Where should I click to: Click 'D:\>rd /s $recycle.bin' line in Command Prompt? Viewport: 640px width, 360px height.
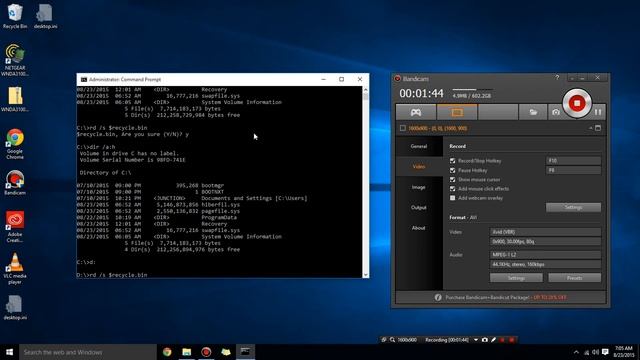point(112,275)
